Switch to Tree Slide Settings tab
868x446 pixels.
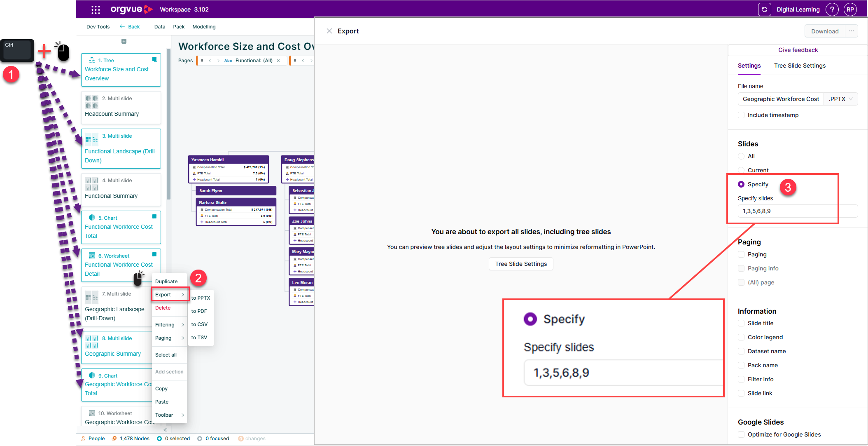tap(800, 66)
